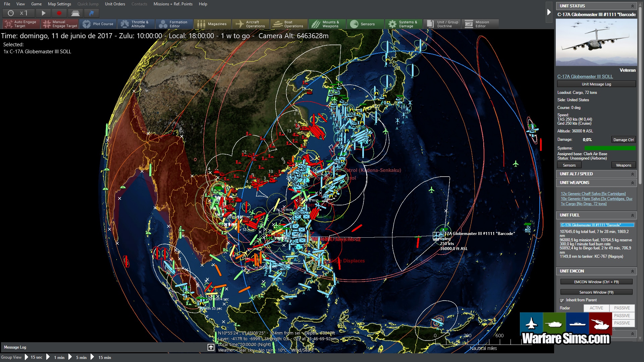Open the Mission Editor

click(480, 24)
